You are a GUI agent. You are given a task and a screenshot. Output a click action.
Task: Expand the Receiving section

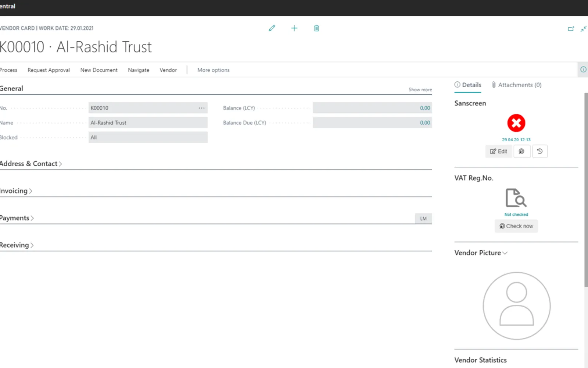[17, 245]
